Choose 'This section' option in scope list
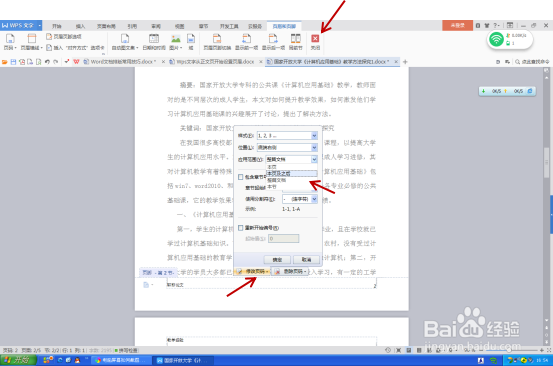The image size is (553, 366). [x=292, y=187]
